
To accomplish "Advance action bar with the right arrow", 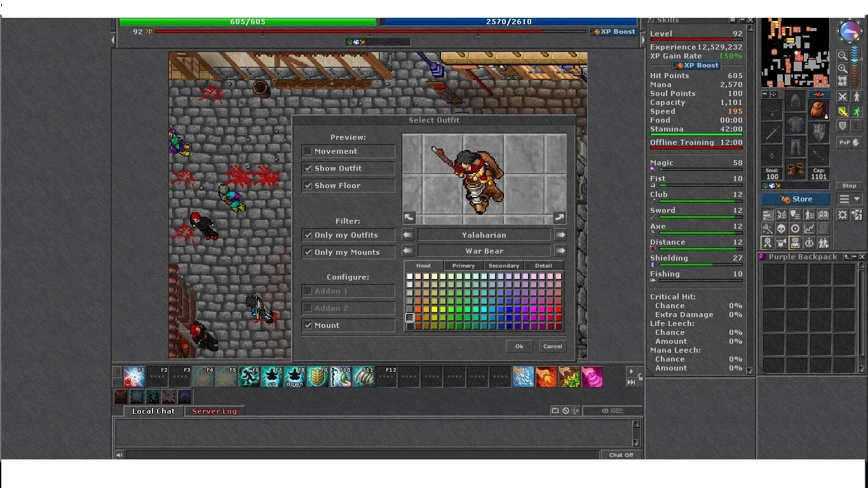I will click(x=631, y=371).
